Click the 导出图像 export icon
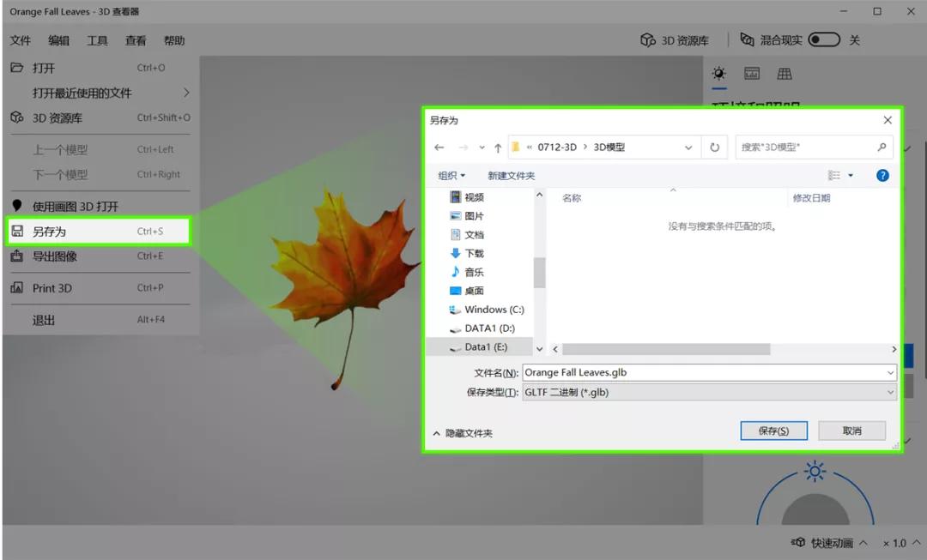Image resolution: width=927 pixels, height=560 pixels. pos(19,256)
